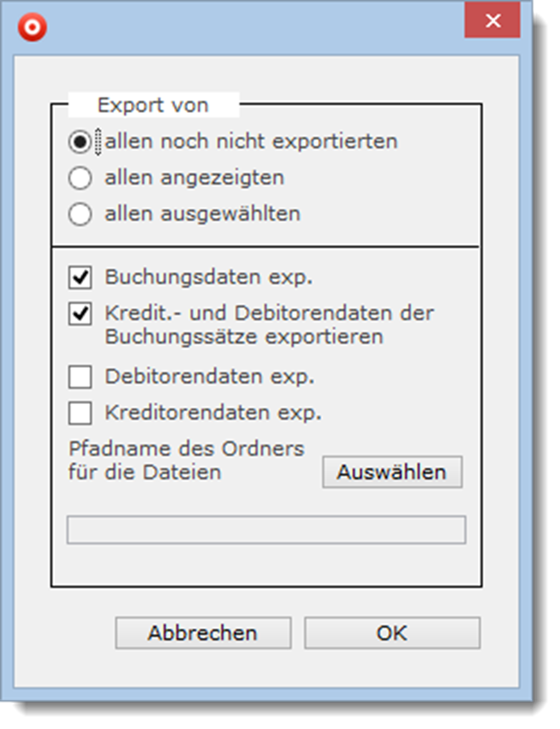Click the folder path input field
Viewport: 560px width, 729px height.
(x=266, y=530)
